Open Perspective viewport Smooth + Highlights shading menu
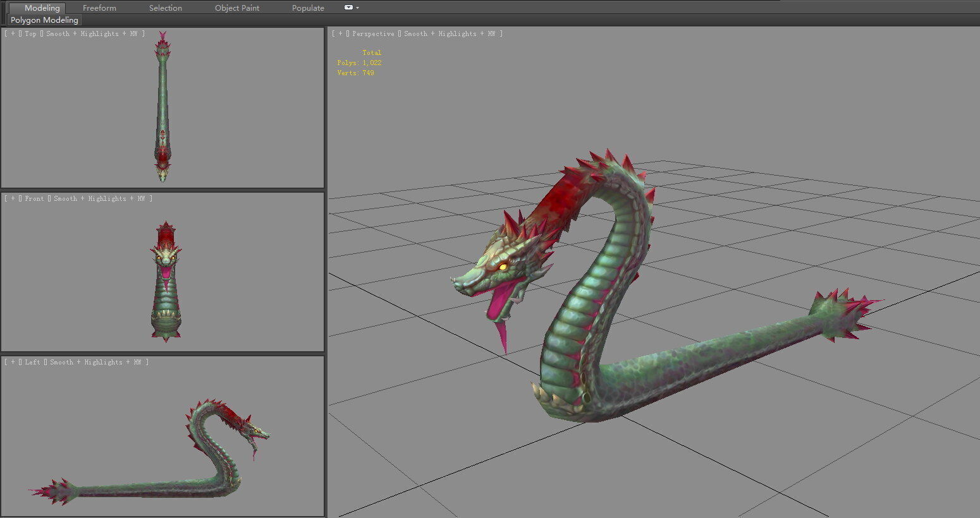980x518 pixels. (450, 33)
